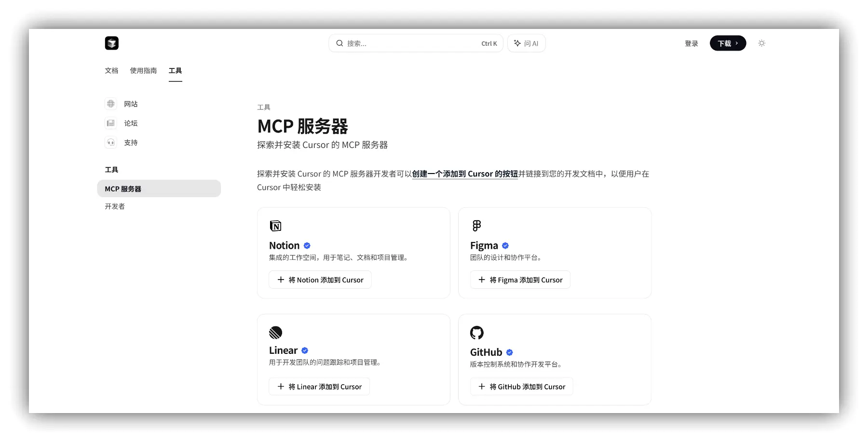This screenshot has height=442, width=868.
Task: Click 将 Linear 添加到 Cursor button
Action: coord(319,387)
